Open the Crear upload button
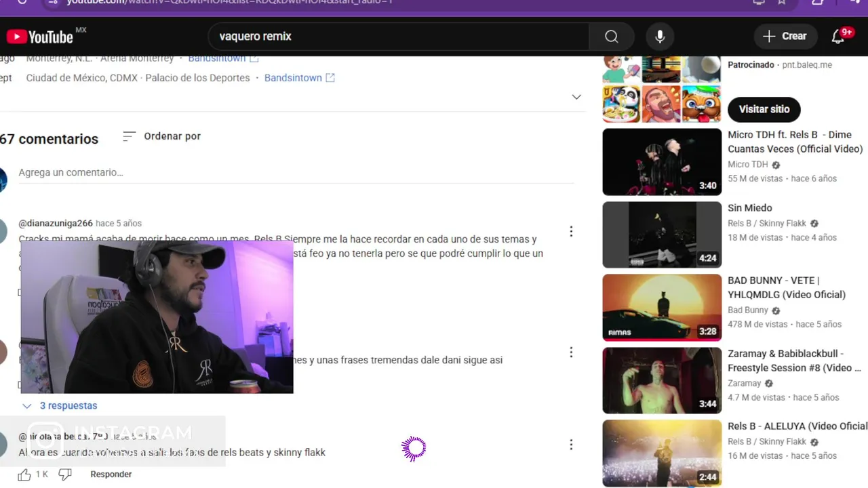Image resolution: width=868 pixels, height=488 pixels. (785, 37)
